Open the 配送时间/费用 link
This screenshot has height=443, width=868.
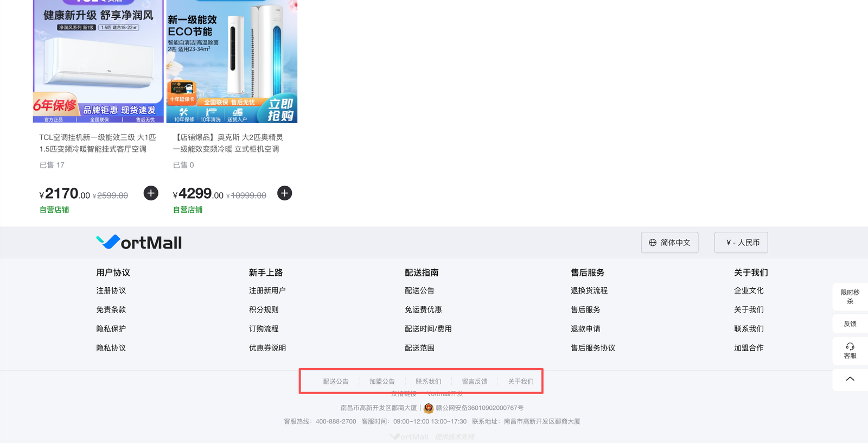pos(428,329)
